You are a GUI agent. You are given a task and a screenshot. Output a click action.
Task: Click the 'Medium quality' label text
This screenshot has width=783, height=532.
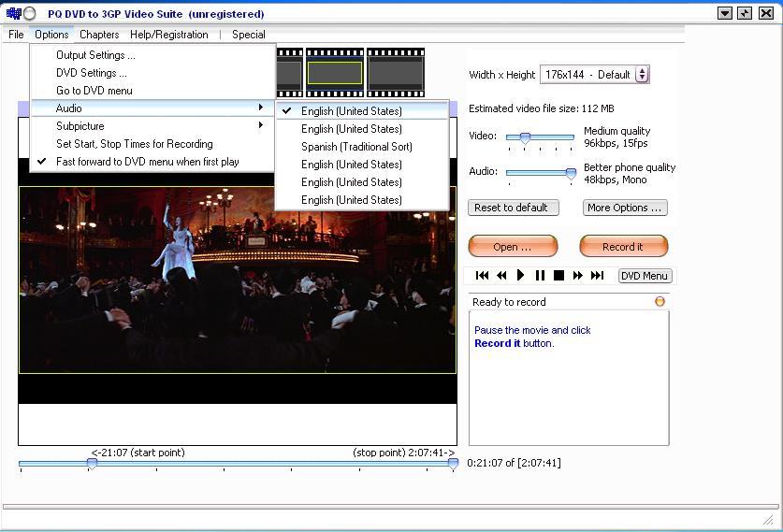click(x=616, y=131)
